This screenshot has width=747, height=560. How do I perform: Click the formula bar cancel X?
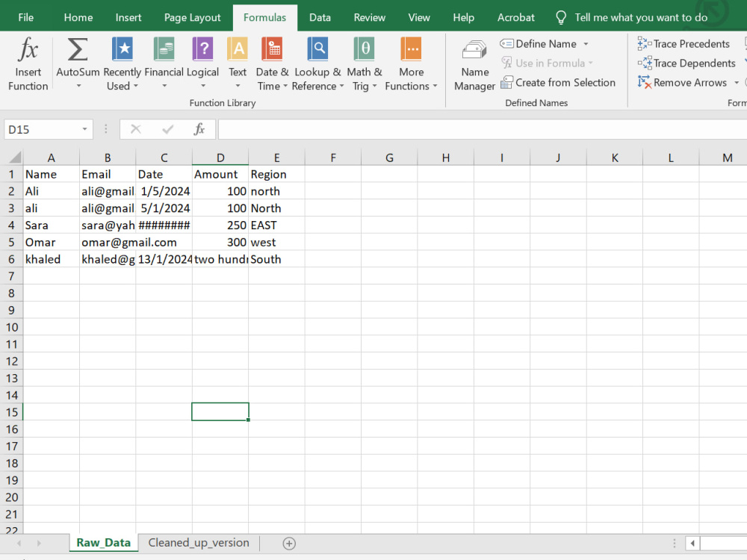136,129
